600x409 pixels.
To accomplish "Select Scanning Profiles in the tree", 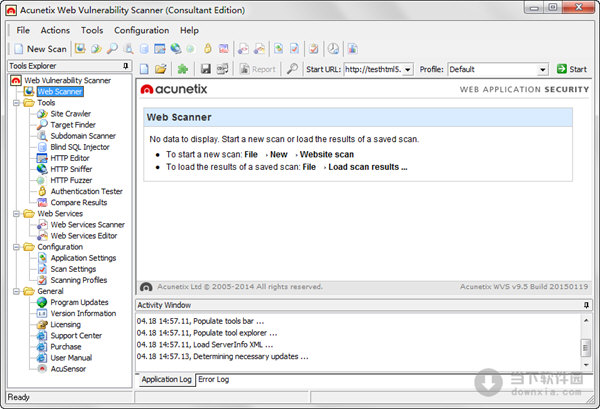I will [79, 280].
